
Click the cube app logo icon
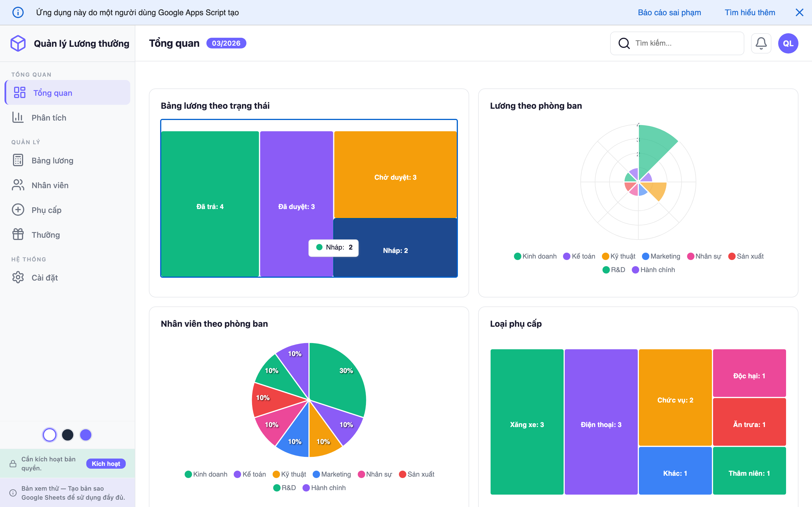(18, 43)
